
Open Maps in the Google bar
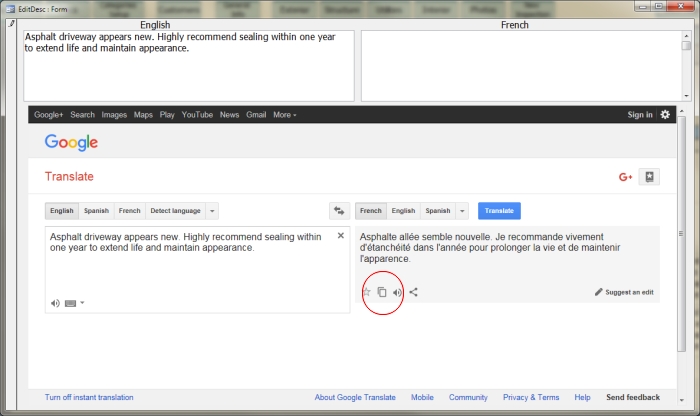coord(143,115)
